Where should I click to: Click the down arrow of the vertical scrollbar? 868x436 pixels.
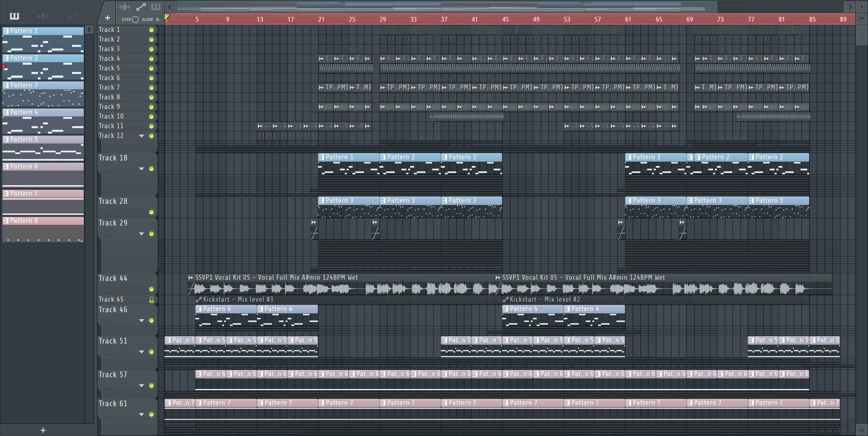click(x=861, y=430)
